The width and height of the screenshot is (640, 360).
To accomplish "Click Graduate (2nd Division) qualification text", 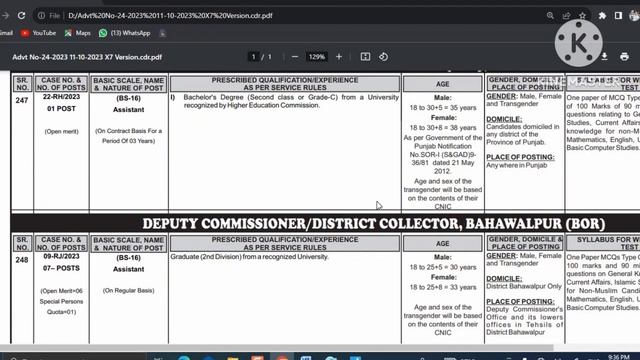I will click(249, 257).
